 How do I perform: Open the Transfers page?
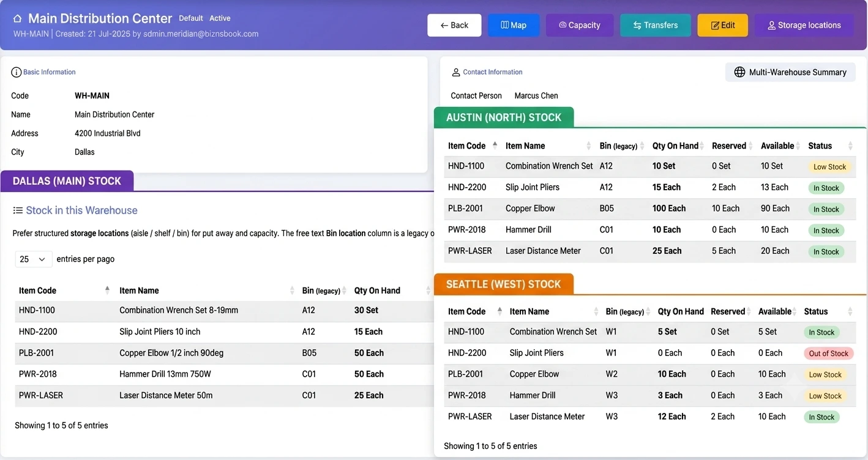(x=656, y=25)
